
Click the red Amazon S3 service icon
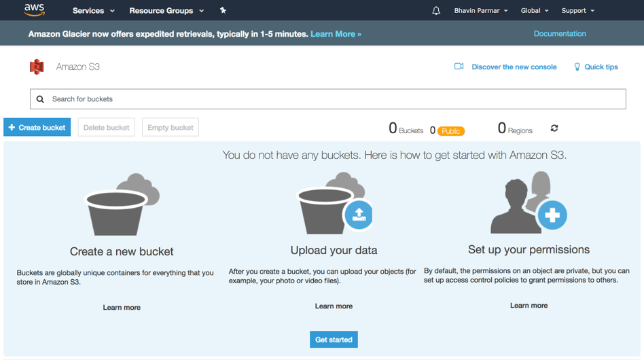tap(37, 67)
